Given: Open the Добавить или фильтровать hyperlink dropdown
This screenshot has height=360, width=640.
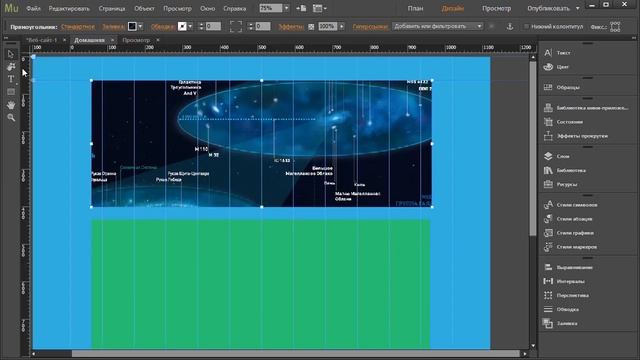Looking at the screenshot, I should pyautogui.click(x=438, y=26).
